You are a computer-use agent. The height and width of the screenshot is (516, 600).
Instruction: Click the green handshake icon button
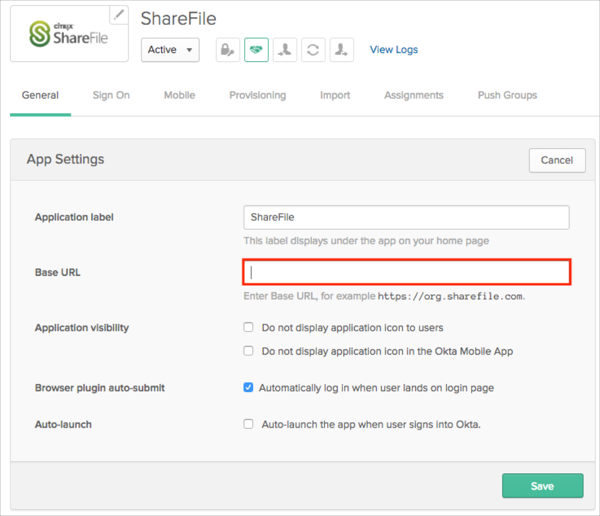tap(256, 50)
